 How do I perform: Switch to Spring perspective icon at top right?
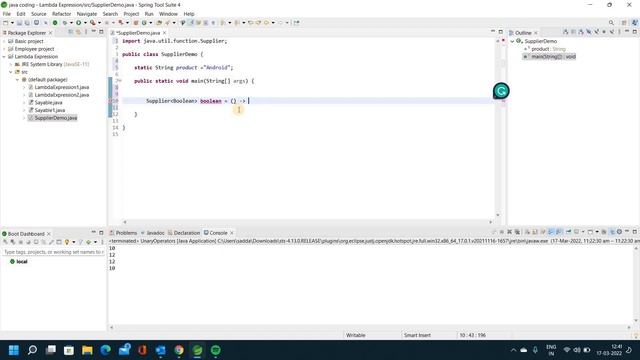tap(634, 23)
